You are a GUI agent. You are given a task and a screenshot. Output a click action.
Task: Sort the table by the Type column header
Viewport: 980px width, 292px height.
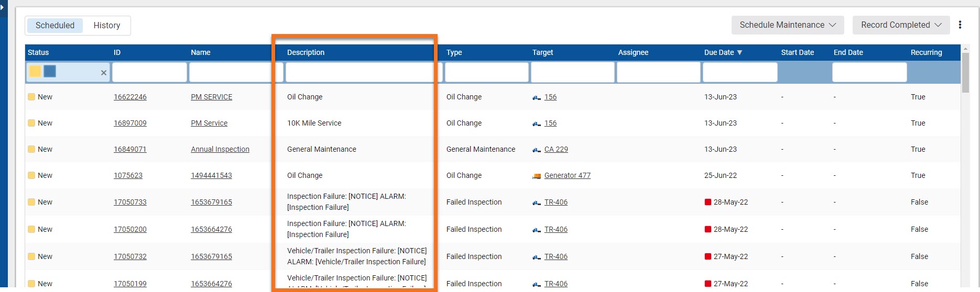point(454,52)
